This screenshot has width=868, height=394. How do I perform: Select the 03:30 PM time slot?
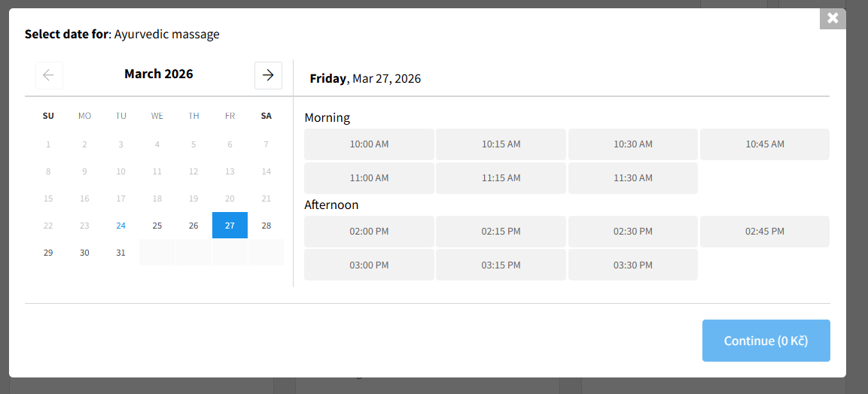(632, 265)
